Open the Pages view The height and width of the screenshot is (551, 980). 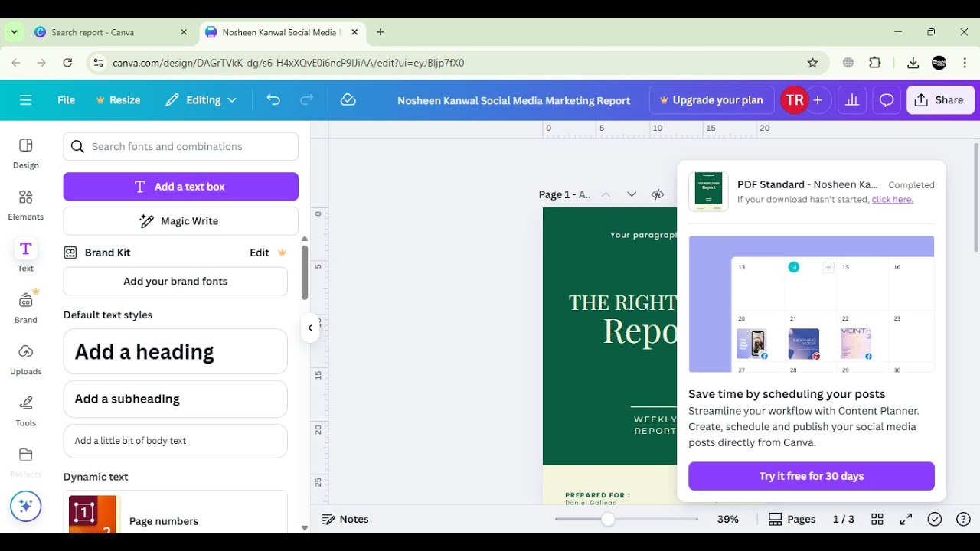pyautogui.click(x=792, y=519)
